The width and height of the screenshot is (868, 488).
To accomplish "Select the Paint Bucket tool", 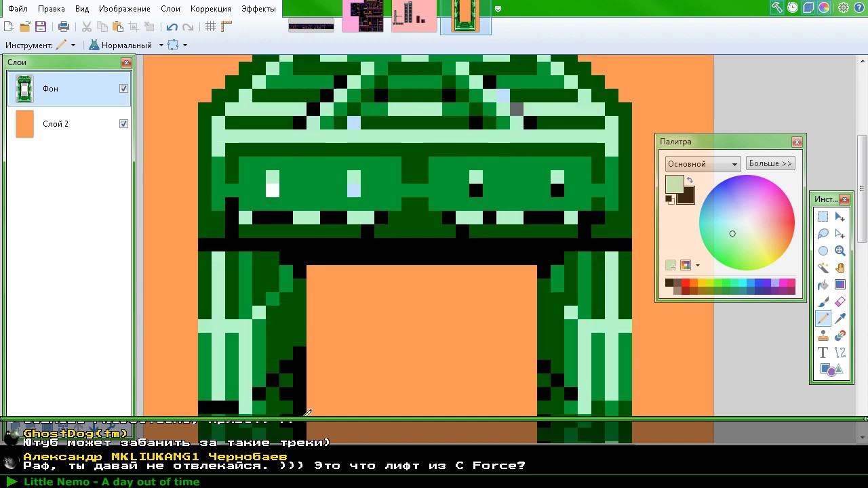I will 823,285.
